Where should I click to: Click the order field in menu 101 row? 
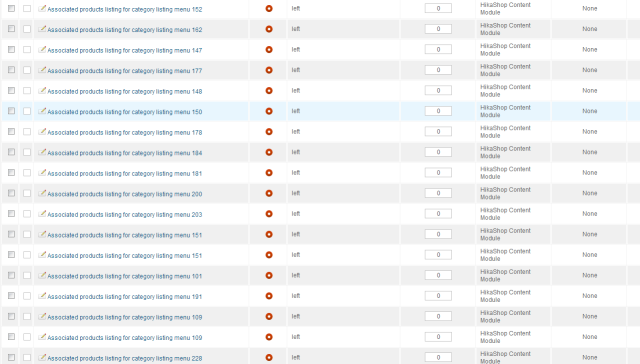click(438, 275)
